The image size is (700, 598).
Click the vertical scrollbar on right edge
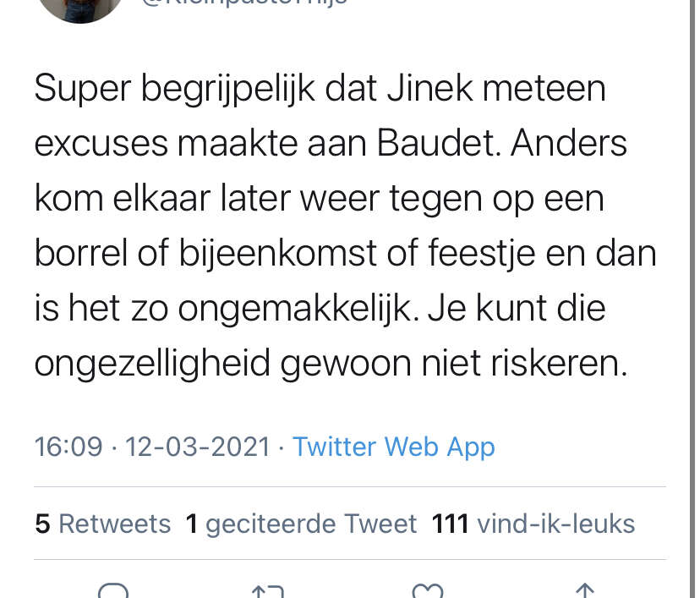pyautogui.click(x=693, y=299)
